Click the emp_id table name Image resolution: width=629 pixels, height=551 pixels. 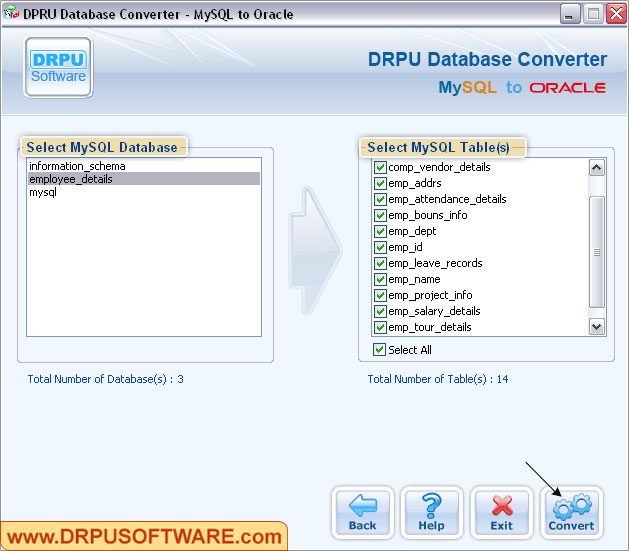coord(405,247)
